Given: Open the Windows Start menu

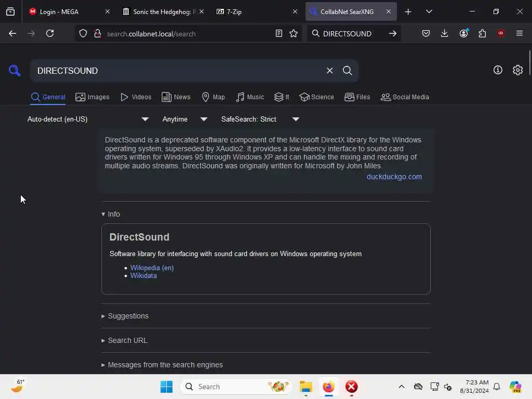Looking at the screenshot, I should (166, 387).
